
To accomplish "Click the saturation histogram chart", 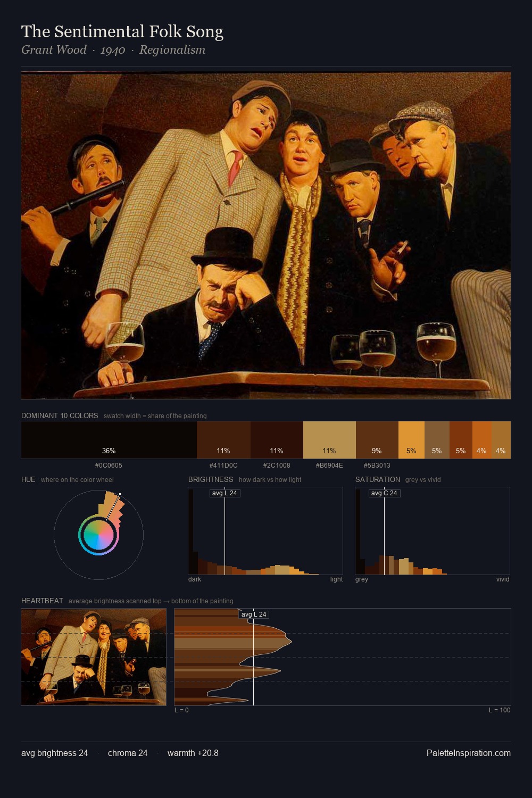I will click(433, 531).
